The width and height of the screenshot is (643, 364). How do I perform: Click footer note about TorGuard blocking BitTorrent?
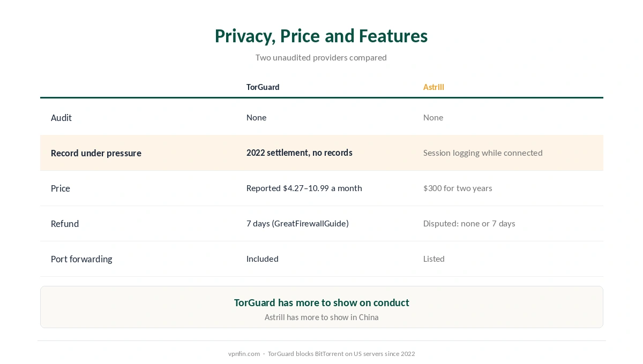coord(341,354)
